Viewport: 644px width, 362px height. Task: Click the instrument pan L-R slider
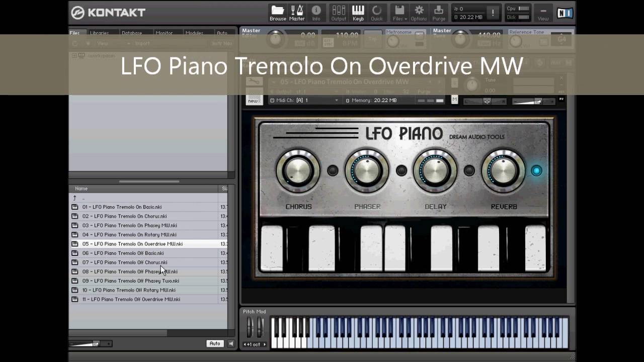[x=486, y=101]
